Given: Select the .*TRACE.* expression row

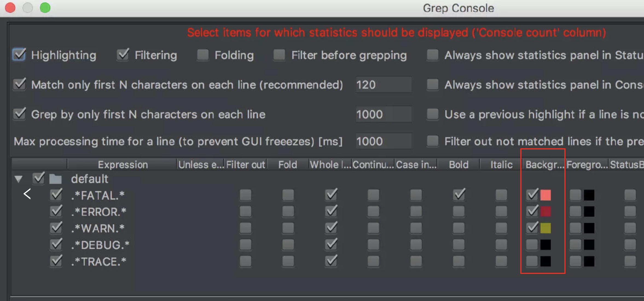Looking at the screenshot, I should pyautogui.click(x=98, y=262).
